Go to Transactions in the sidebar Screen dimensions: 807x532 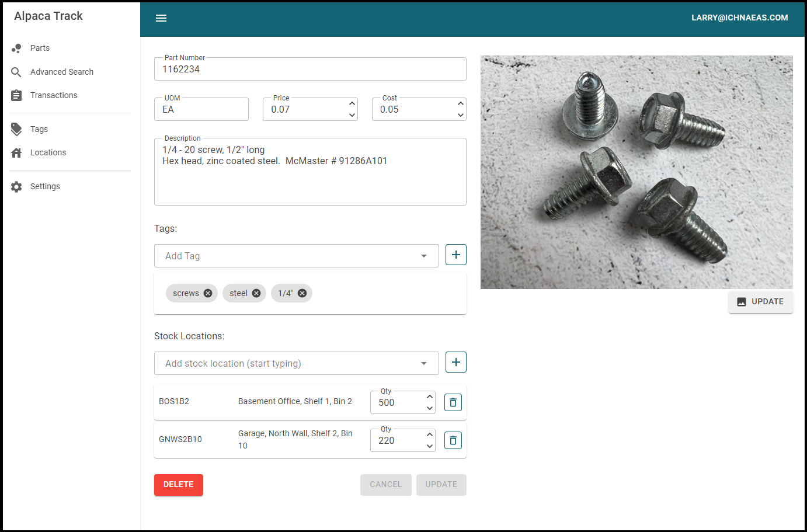(x=54, y=95)
